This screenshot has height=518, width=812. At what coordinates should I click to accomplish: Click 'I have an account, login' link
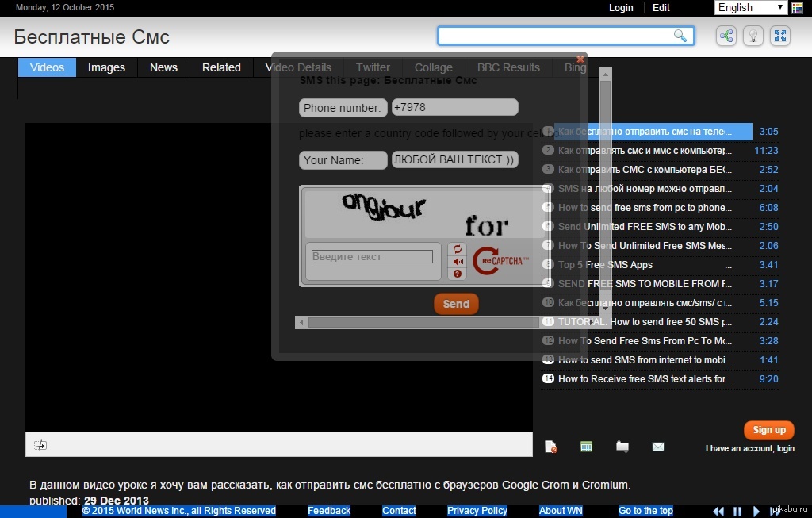[749, 448]
